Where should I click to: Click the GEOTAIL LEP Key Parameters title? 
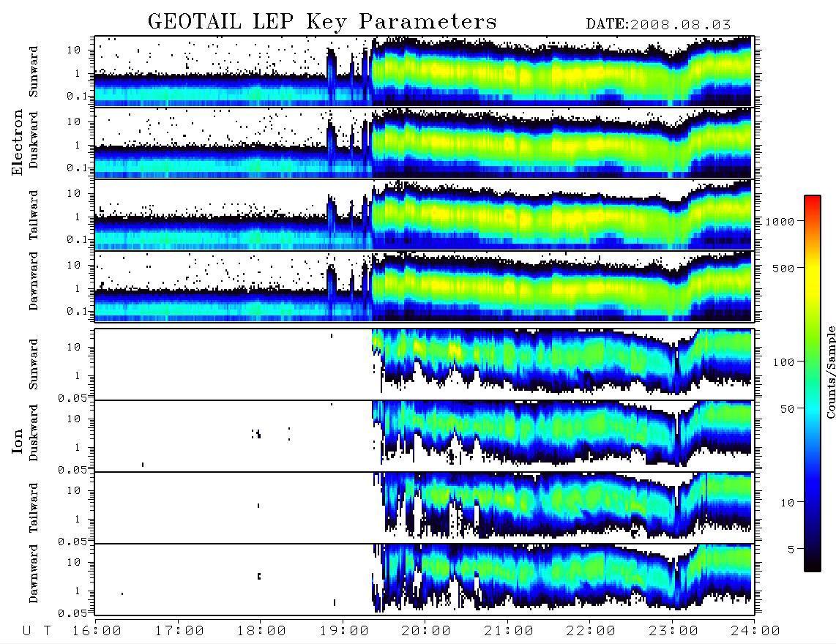pos(322,21)
